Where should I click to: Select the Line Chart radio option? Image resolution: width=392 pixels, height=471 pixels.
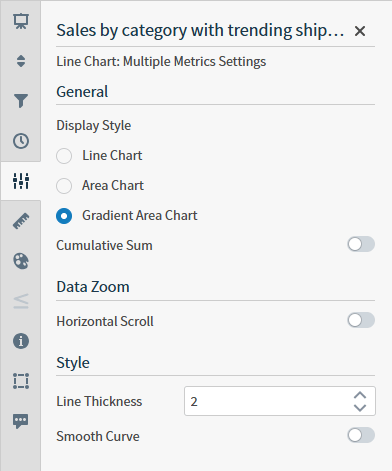click(x=64, y=156)
